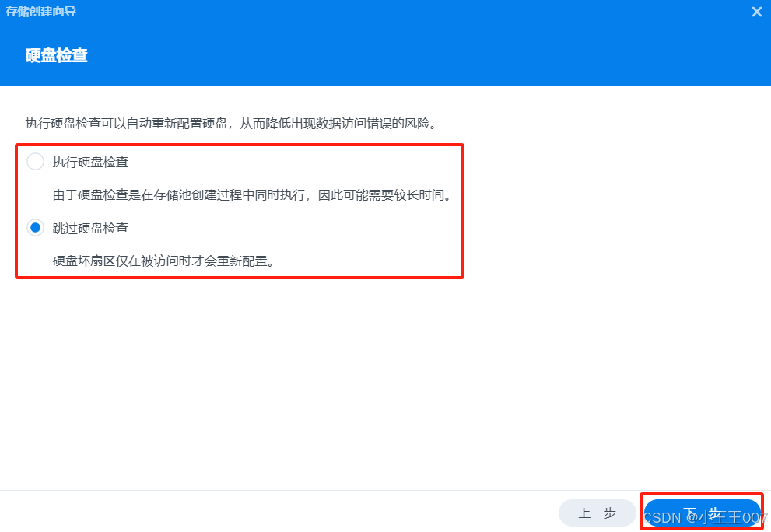
Task: Click the description 硬盘坏扇区仅在被访问时才会重新配置
Action: [163, 261]
